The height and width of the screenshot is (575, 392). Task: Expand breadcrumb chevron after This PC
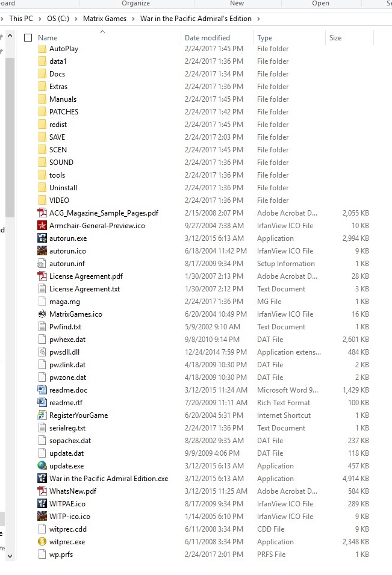click(40, 19)
